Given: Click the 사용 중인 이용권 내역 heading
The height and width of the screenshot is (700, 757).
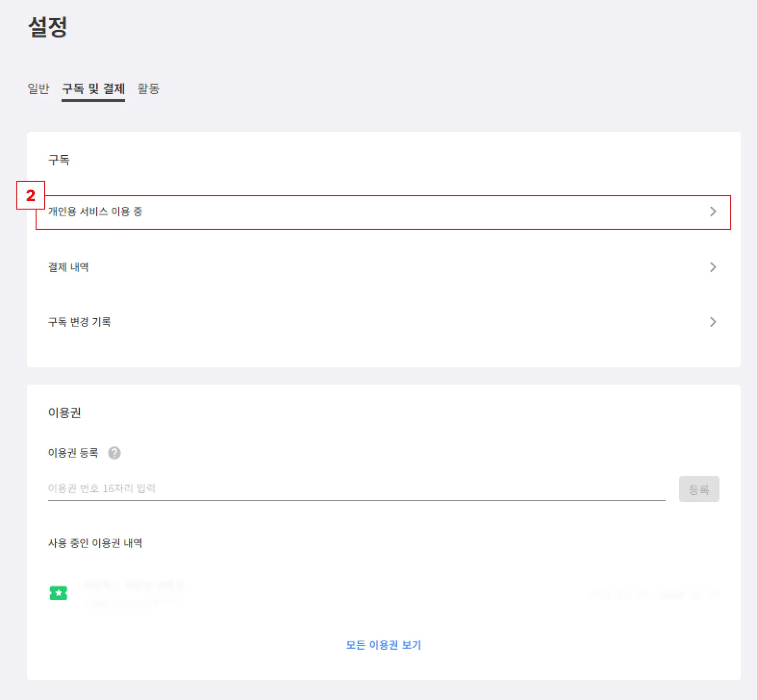Looking at the screenshot, I should coord(95,543).
